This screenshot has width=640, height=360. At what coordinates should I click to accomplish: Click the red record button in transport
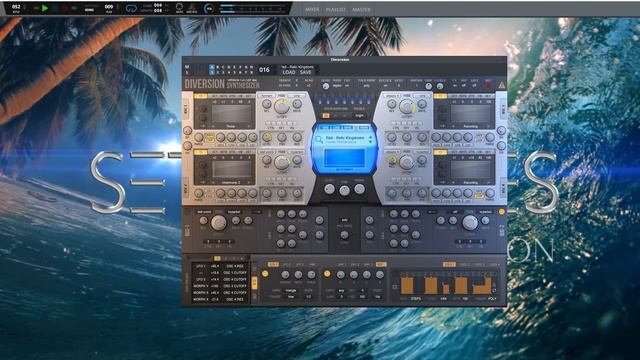pyautogui.click(x=65, y=8)
